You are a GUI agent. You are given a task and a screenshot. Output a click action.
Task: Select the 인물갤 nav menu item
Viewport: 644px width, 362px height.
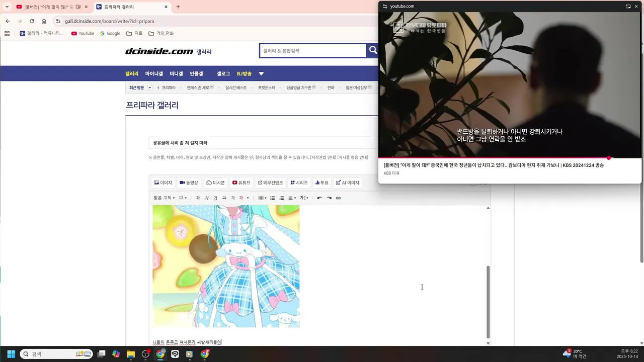coord(196,74)
